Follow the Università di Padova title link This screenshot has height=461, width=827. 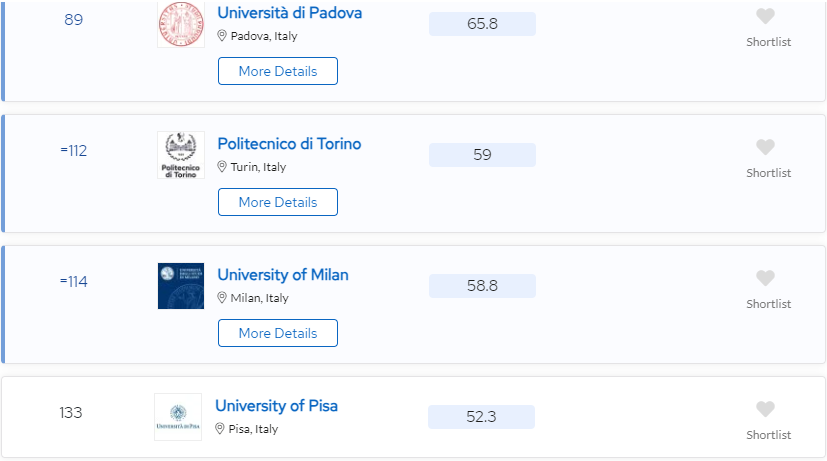[x=290, y=13]
